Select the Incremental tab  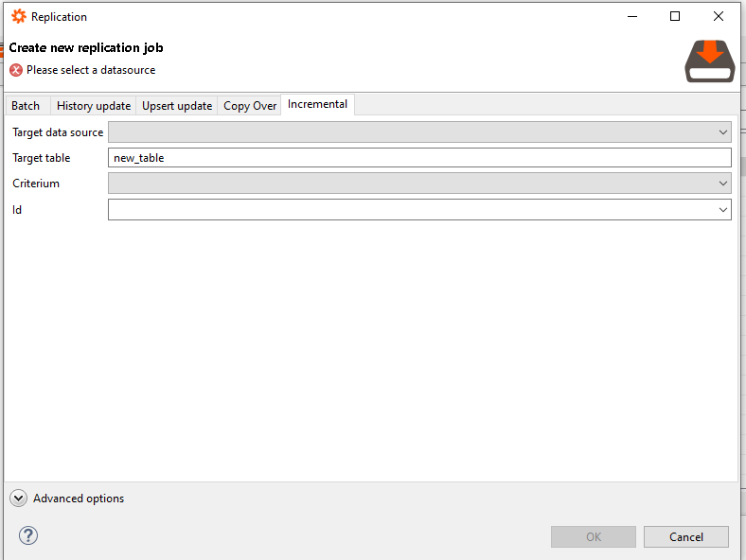(317, 104)
